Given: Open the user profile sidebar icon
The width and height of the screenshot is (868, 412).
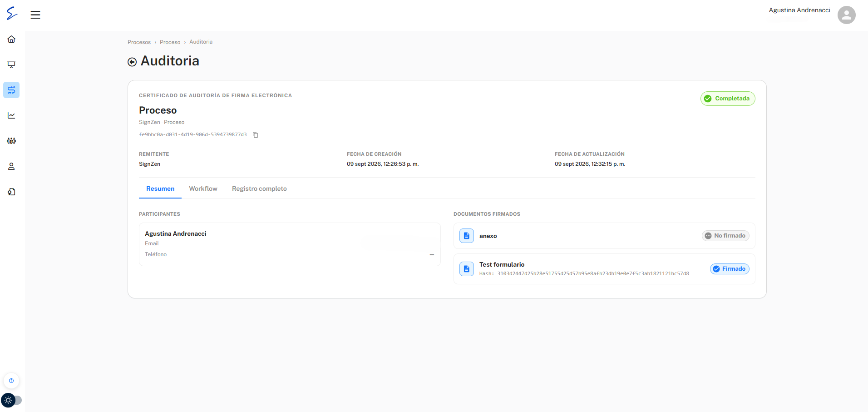Looking at the screenshot, I should pos(11,166).
